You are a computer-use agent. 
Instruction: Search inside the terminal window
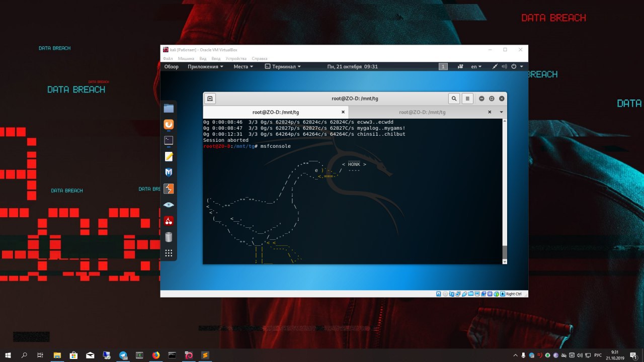coord(454,99)
